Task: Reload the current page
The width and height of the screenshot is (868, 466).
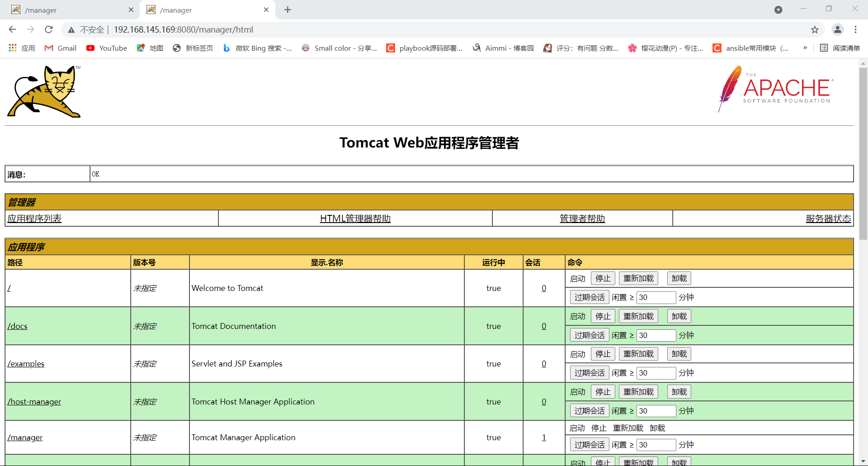Action: [x=49, y=29]
